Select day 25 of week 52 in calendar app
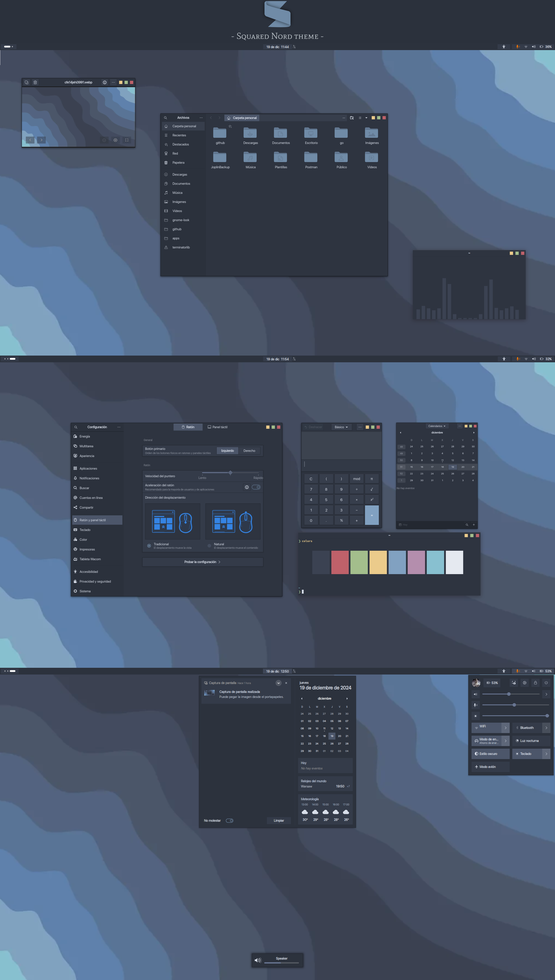The image size is (555, 980). pyautogui.click(x=442, y=474)
